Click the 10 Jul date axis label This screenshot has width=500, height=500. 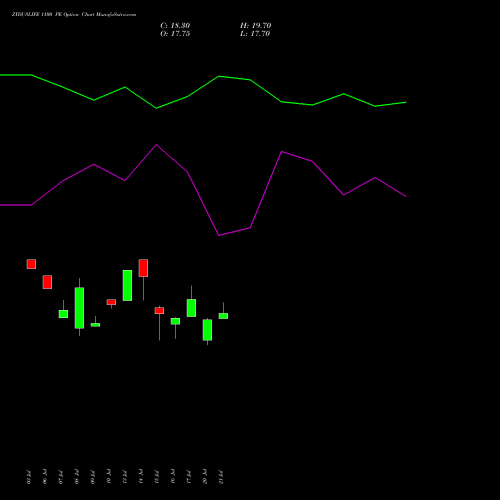109,477
